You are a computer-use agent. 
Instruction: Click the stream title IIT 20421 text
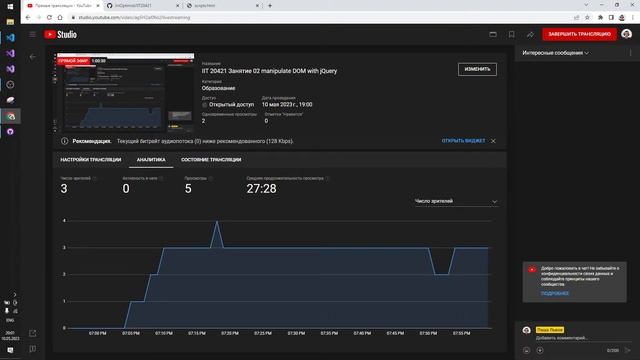click(269, 71)
